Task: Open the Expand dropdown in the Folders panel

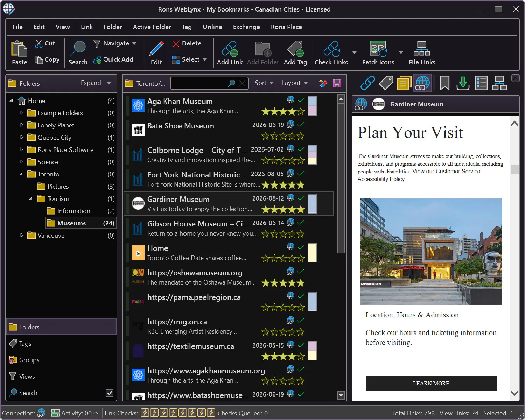Action: (96, 83)
